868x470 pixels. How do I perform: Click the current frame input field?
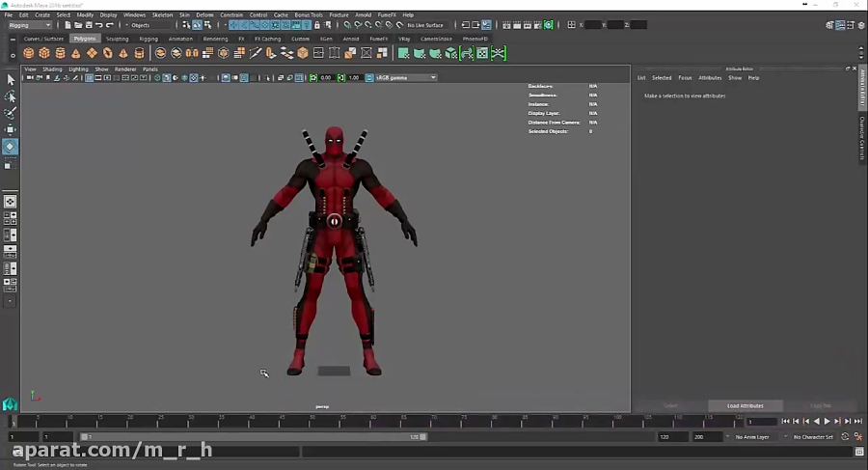[762, 422]
